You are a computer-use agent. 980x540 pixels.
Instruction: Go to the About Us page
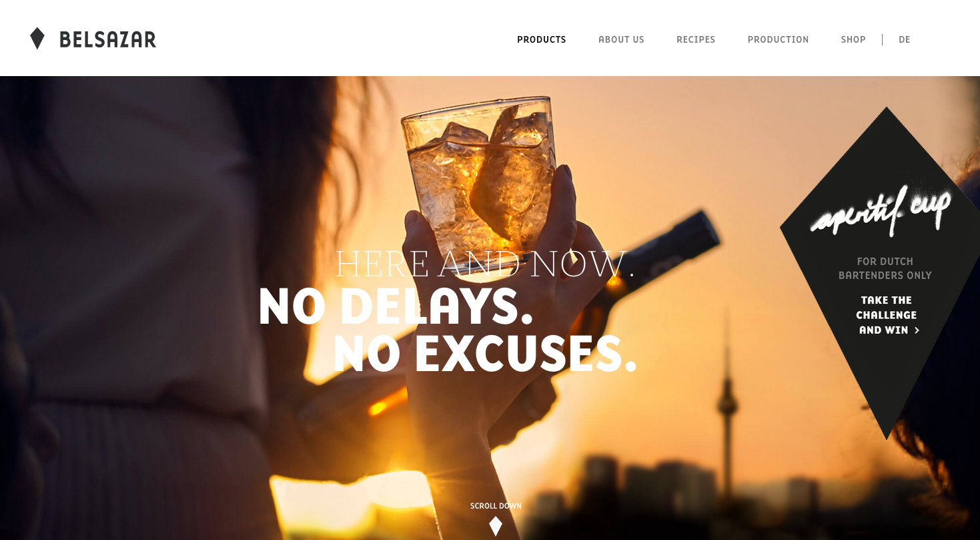pos(621,39)
